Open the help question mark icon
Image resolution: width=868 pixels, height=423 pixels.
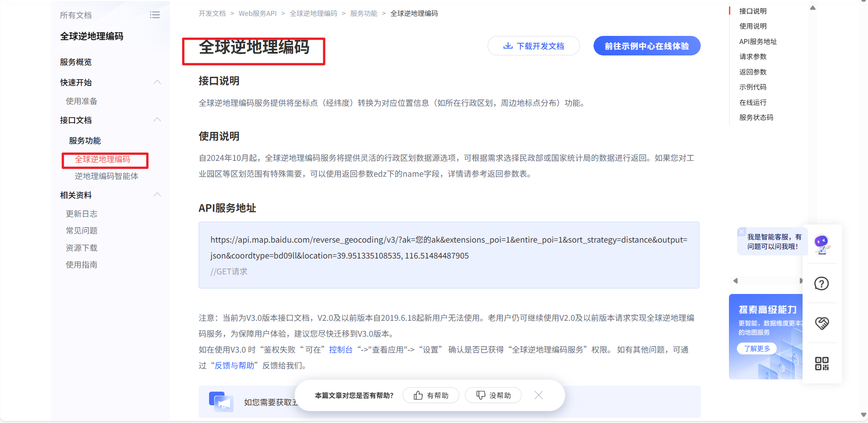pos(822,284)
